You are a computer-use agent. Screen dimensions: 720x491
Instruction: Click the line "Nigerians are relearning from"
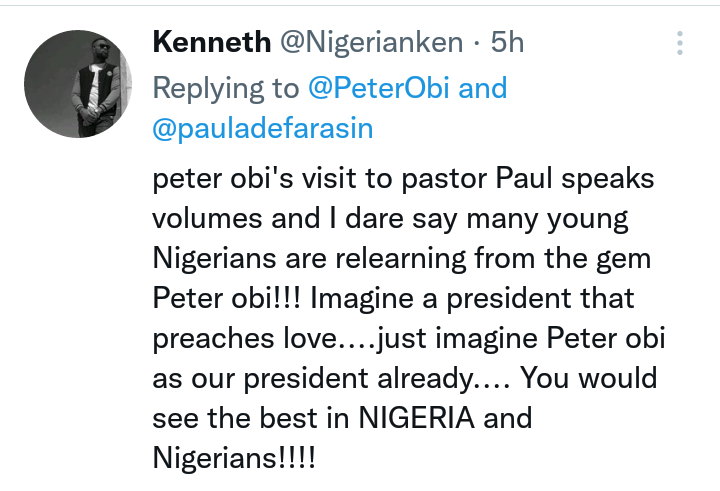[x=402, y=259]
